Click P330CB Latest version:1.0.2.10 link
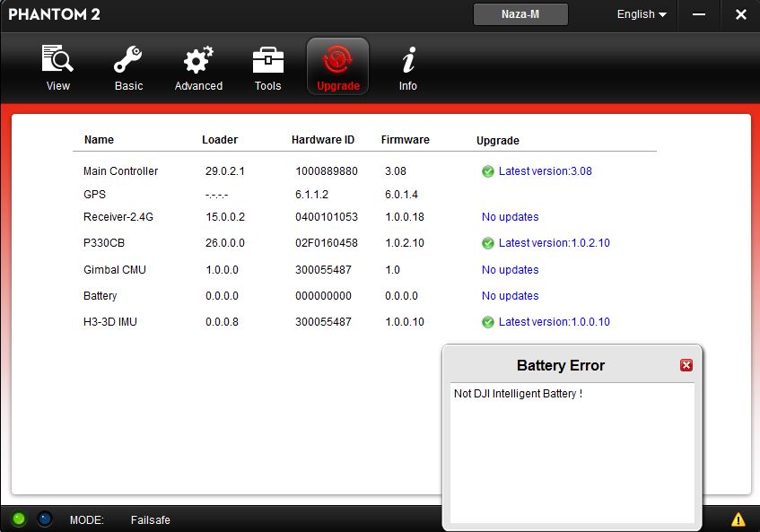The height and width of the screenshot is (532, 760). pos(554,243)
